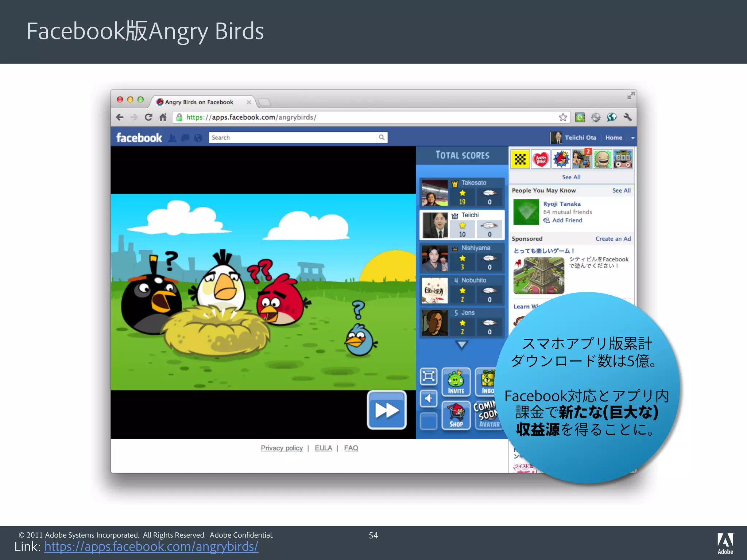Open the Angry Birds heart app icon
Viewport: 747px width, 560px height.
541,159
